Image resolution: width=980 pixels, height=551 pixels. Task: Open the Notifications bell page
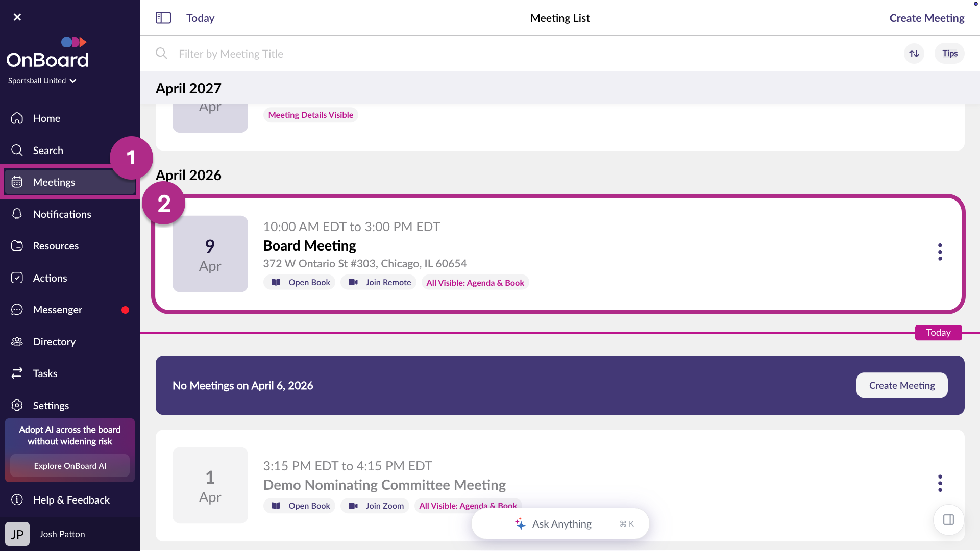tap(62, 214)
